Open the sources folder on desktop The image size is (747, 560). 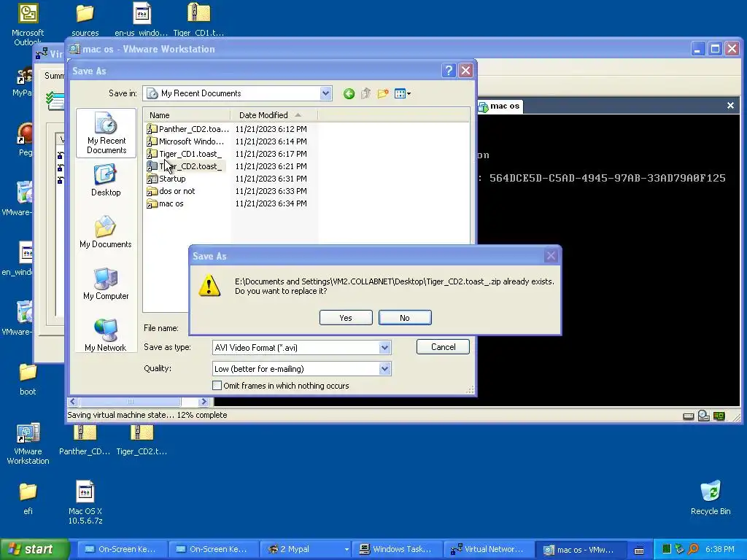(x=85, y=20)
